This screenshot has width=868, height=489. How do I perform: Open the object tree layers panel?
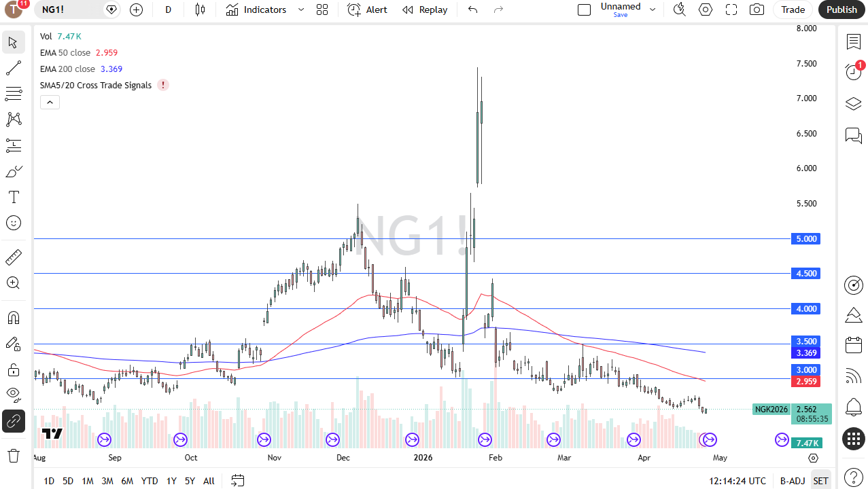click(854, 104)
